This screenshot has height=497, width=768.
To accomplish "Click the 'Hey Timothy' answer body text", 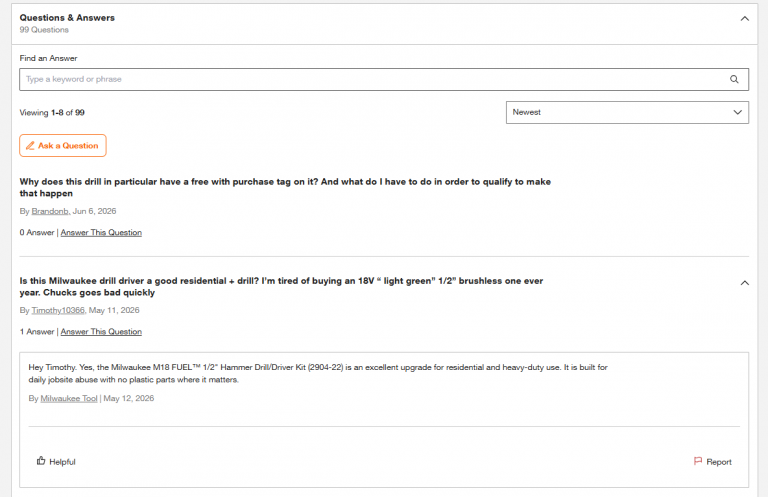I will [x=318, y=373].
